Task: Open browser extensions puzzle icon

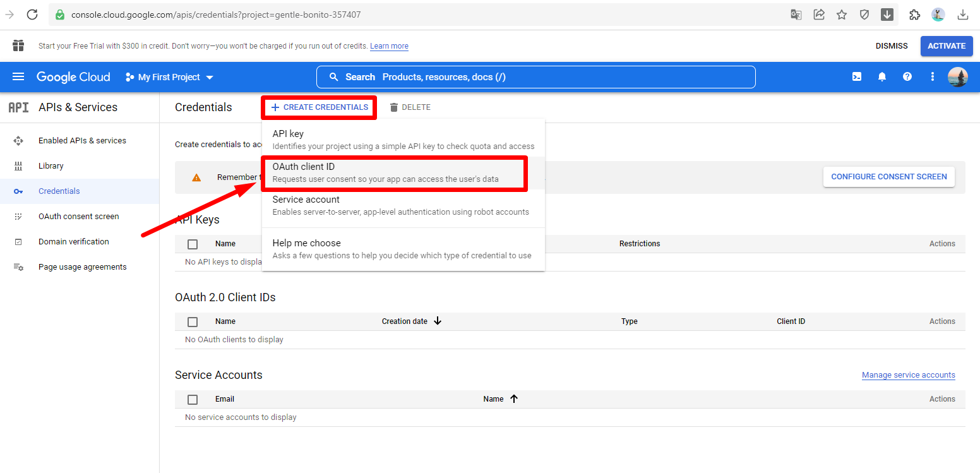Action: 914,15
